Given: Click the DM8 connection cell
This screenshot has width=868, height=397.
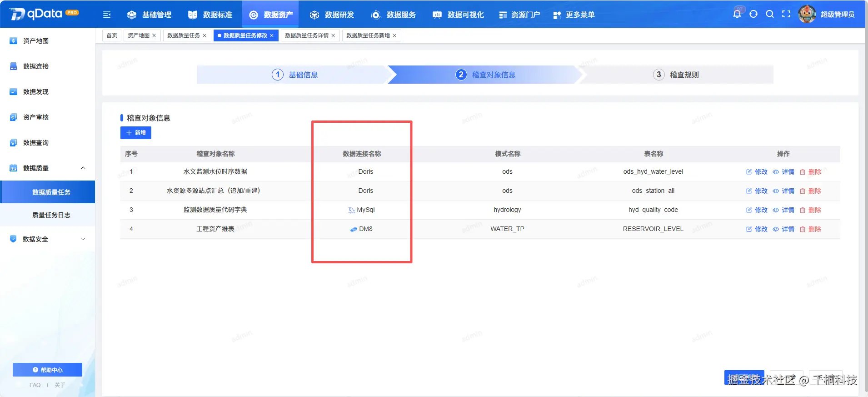Looking at the screenshot, I should click(x=362, y=229).
